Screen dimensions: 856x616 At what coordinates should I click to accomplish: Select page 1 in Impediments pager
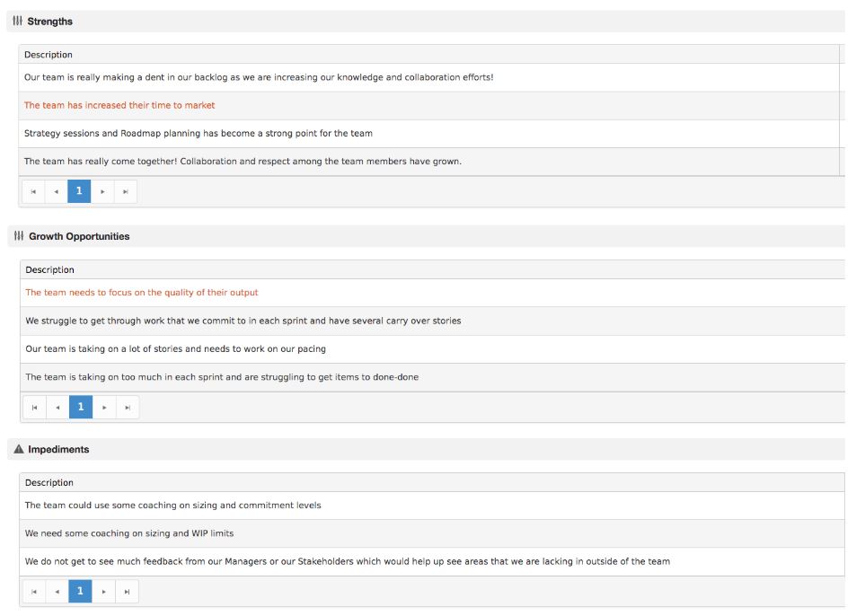click(x=80, y=592)
